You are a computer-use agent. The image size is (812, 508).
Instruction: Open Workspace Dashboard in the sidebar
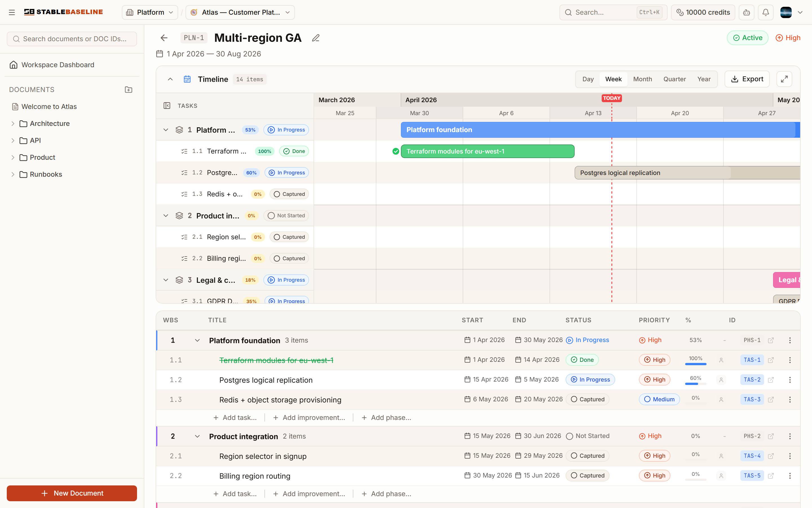[72, 65]
